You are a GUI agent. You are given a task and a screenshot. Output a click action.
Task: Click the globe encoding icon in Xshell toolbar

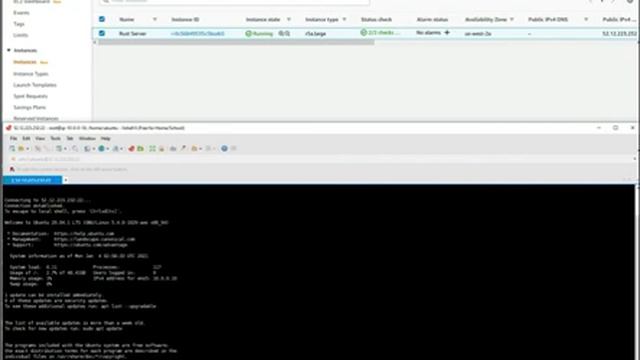pos(101,149)
